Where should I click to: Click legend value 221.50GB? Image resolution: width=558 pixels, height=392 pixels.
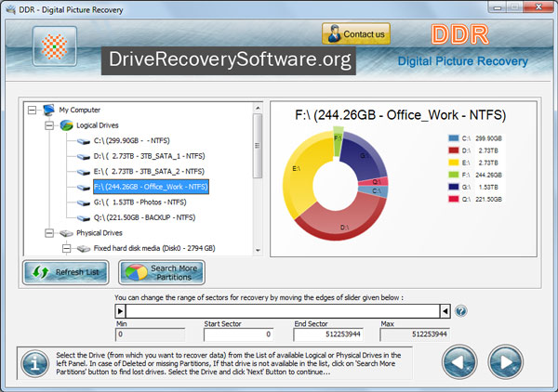coord(488,199)
